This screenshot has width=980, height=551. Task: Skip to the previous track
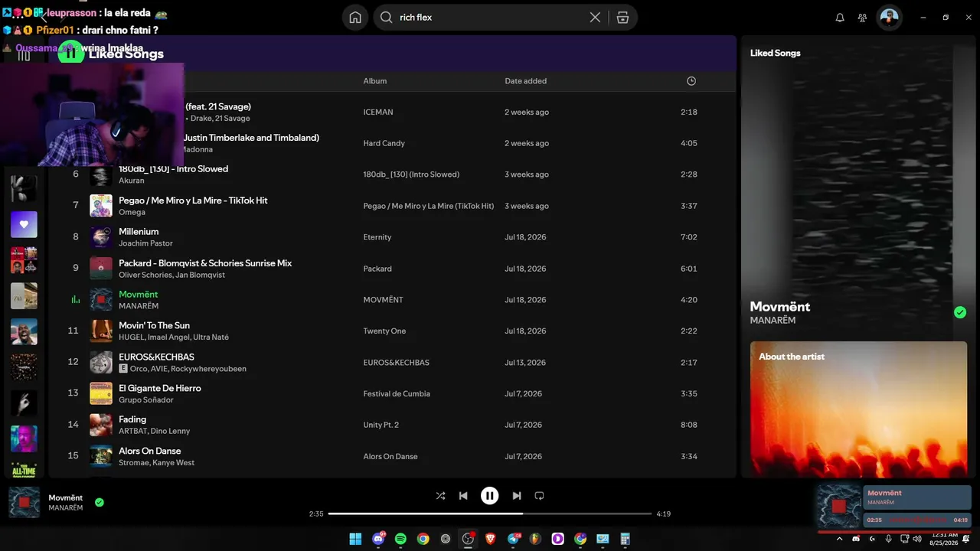[x=463, y=496]
